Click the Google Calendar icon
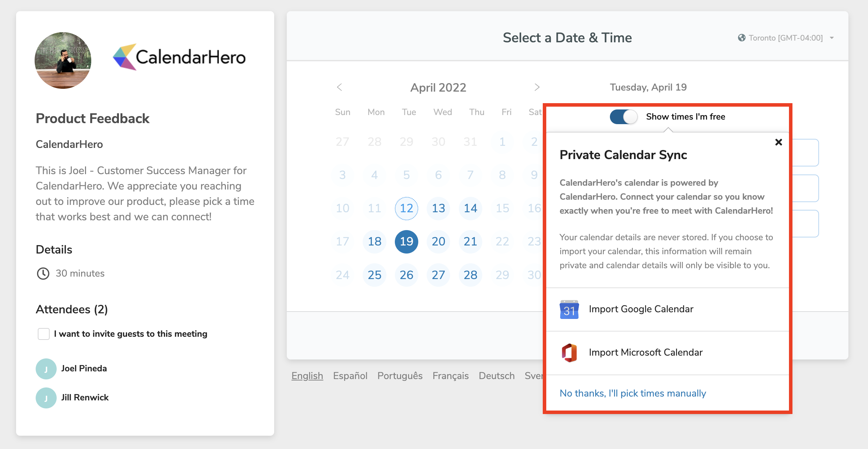The width and height of the screenshot is (868, 449). pos(569,309)
